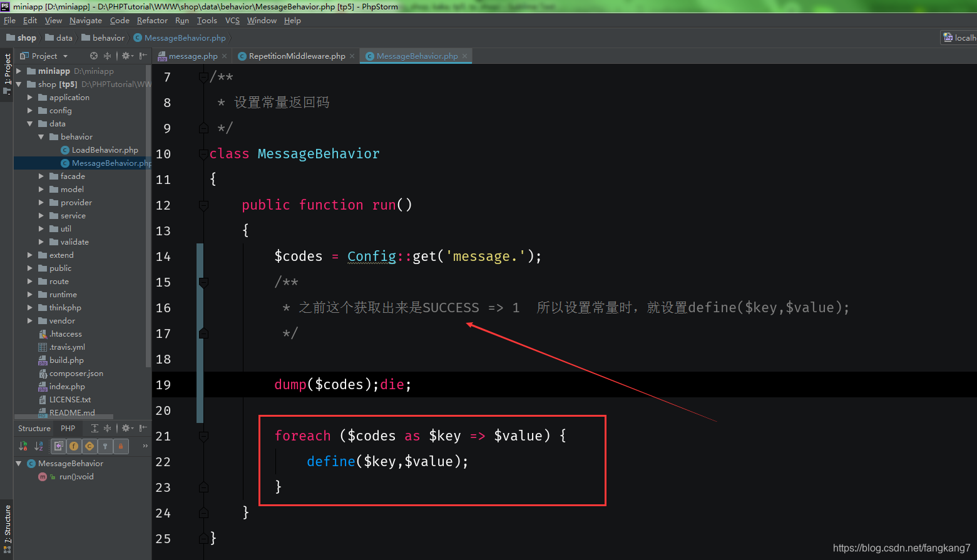Open the File menu
The image size is (977, 560).
click(9, 21)
